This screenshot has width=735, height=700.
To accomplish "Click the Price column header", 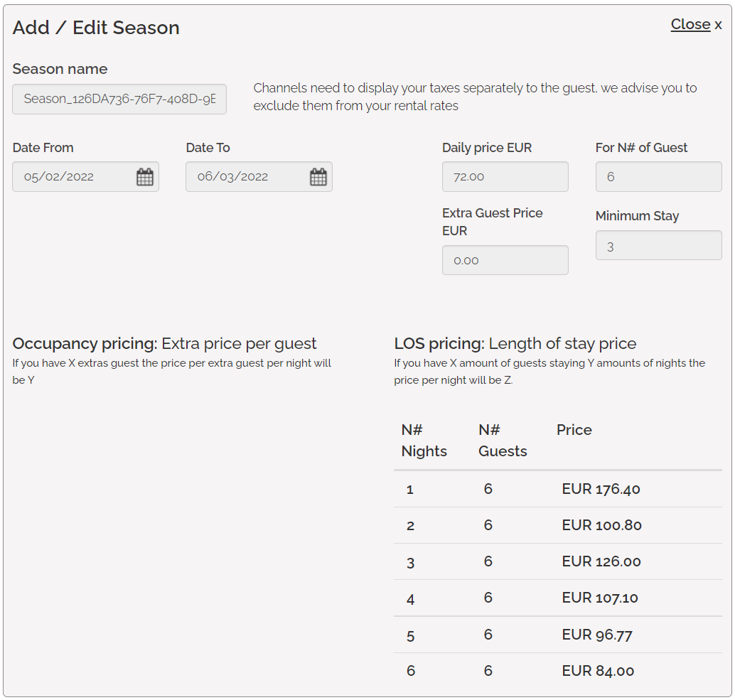I will point(574,430).
